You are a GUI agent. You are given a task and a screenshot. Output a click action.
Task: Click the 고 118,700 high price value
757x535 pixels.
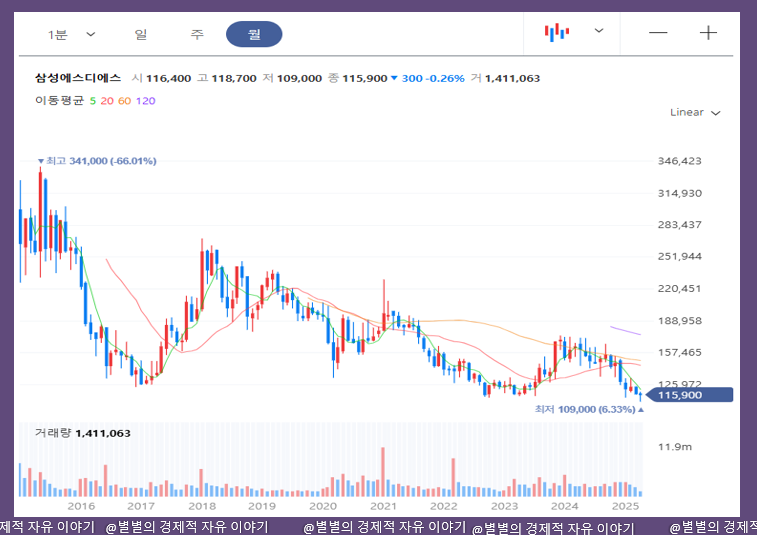pos(227,78)
